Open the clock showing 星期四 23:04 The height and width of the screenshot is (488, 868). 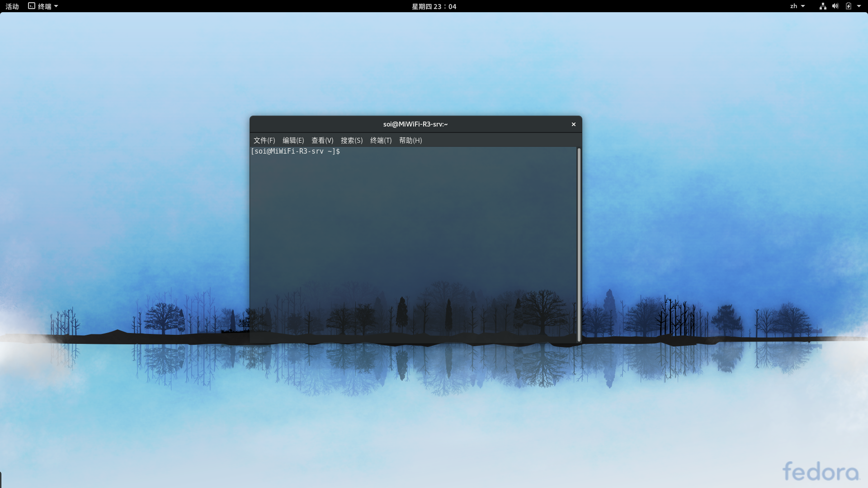coord(434,6)
